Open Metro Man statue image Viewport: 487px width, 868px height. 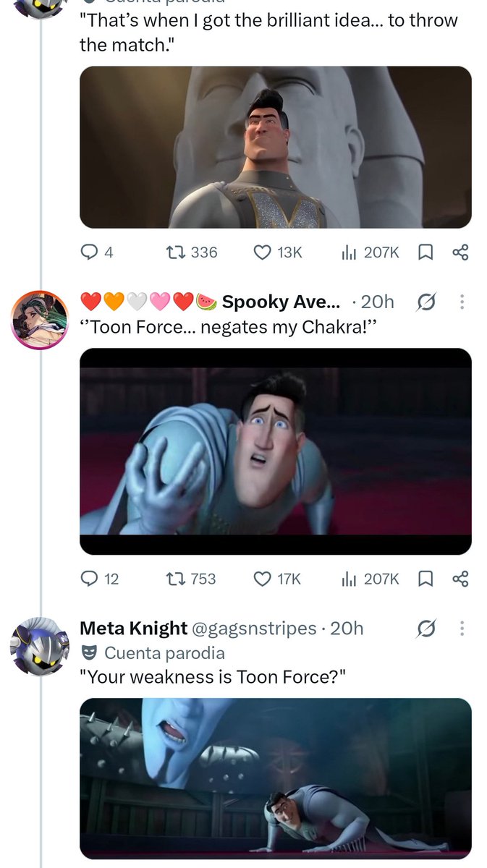(276, 148)
